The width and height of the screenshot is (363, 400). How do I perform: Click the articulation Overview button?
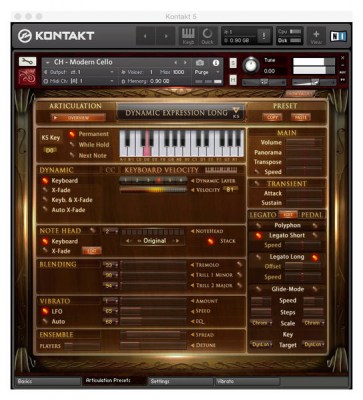coord(78,118)
